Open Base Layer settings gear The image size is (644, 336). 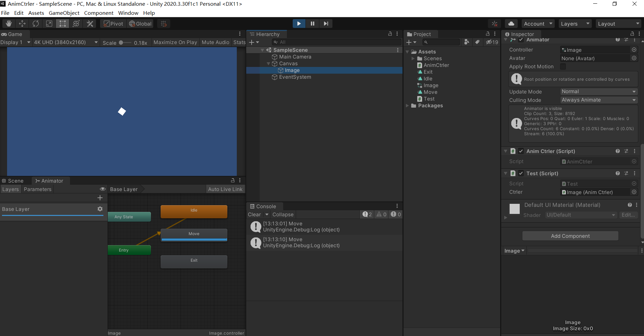pos(100,209)
